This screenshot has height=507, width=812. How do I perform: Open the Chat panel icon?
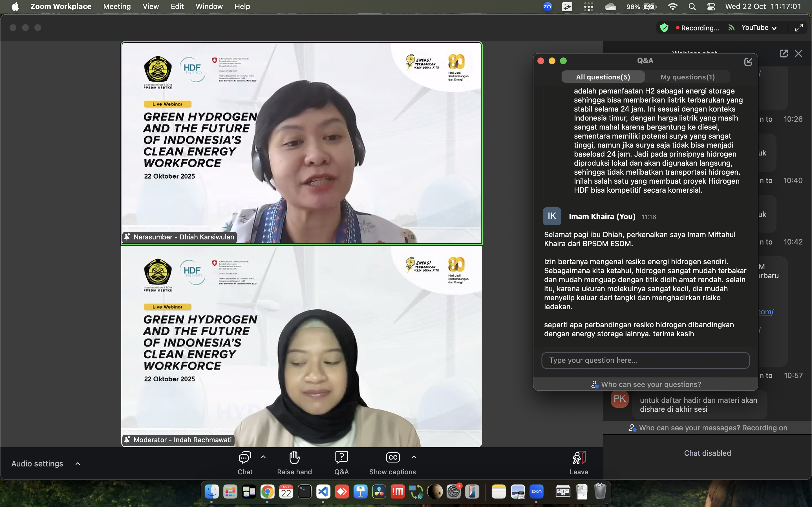tap(245, 458)
